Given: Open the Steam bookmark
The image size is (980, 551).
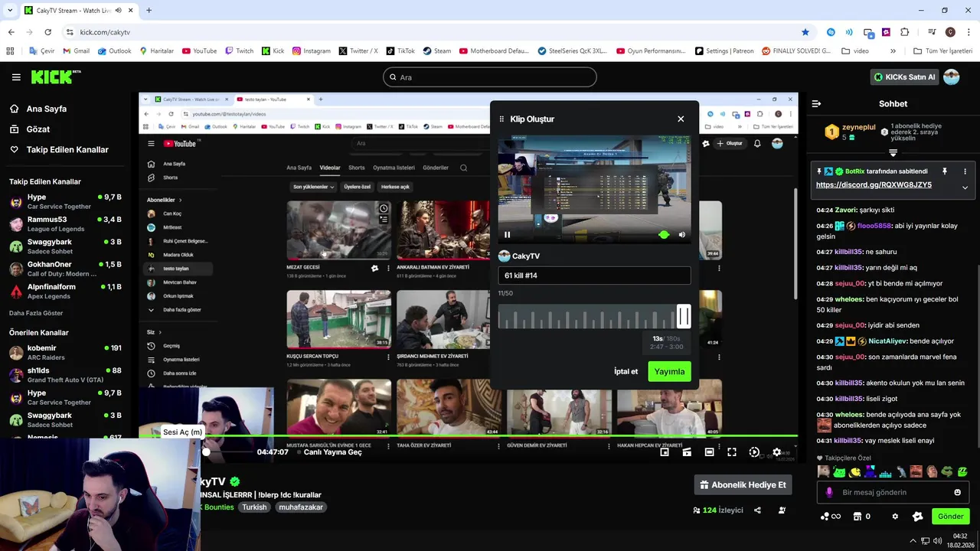Looking at the screenshot, I should tap(436, 51).
